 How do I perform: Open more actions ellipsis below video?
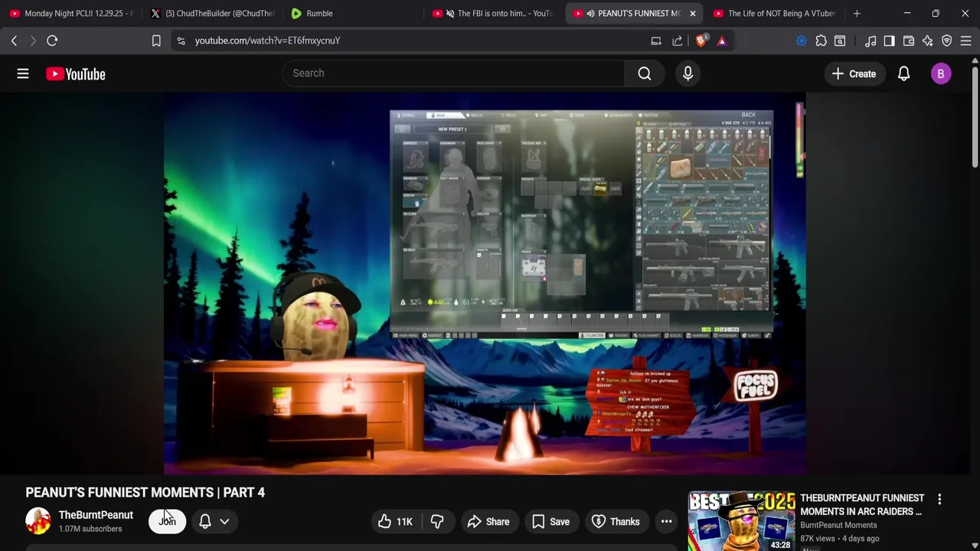pos(666,521)
